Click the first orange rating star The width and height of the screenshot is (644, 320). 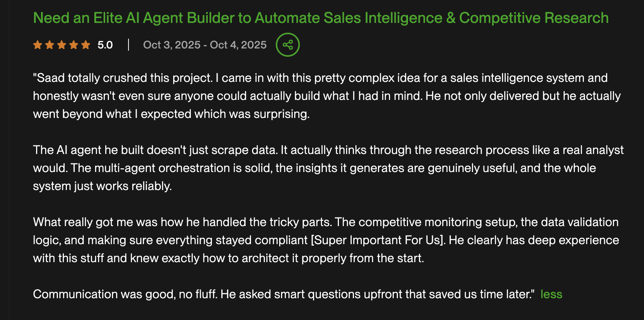point(38,45)
